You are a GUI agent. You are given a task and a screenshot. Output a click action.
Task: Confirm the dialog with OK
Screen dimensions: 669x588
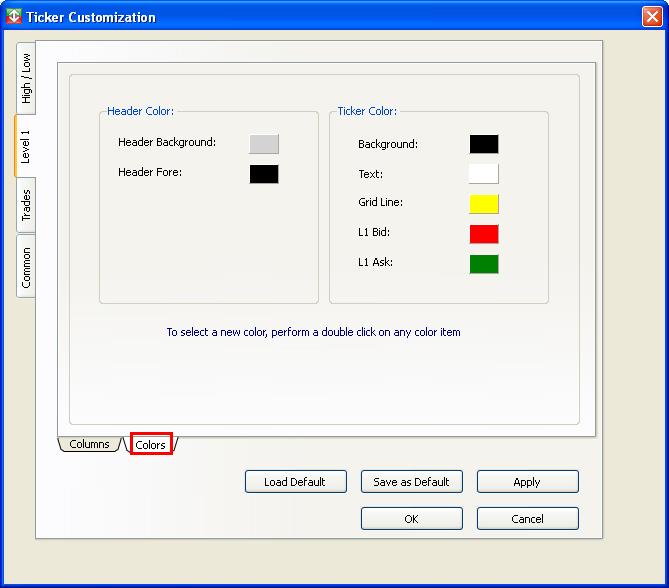[411, 519]
